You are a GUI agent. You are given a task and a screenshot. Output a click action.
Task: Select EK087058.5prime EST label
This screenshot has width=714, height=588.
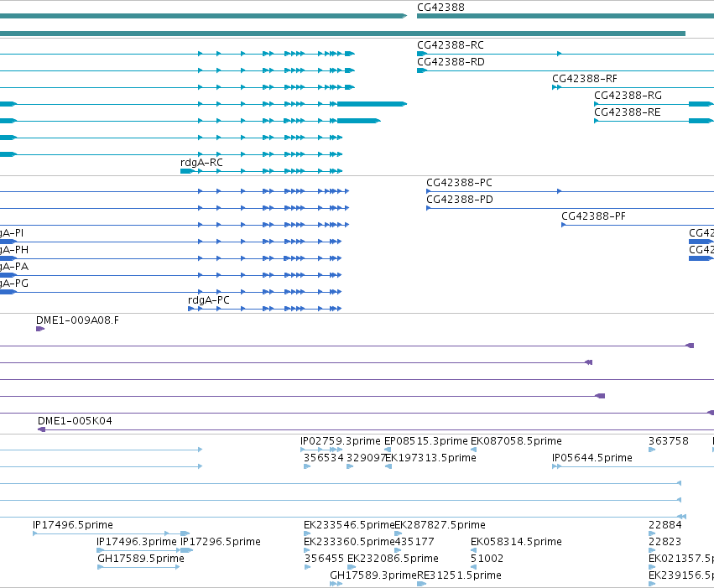pyautogui.click(x=516, y=441)
